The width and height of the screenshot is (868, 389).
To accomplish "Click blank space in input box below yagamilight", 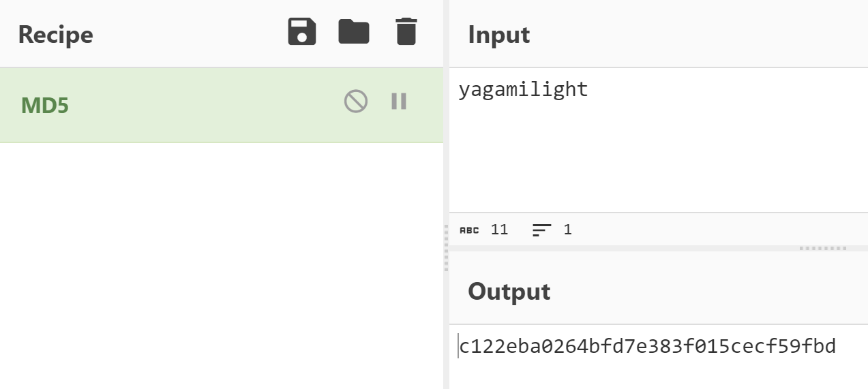I will pyautogui.click(x=658, y=157).
